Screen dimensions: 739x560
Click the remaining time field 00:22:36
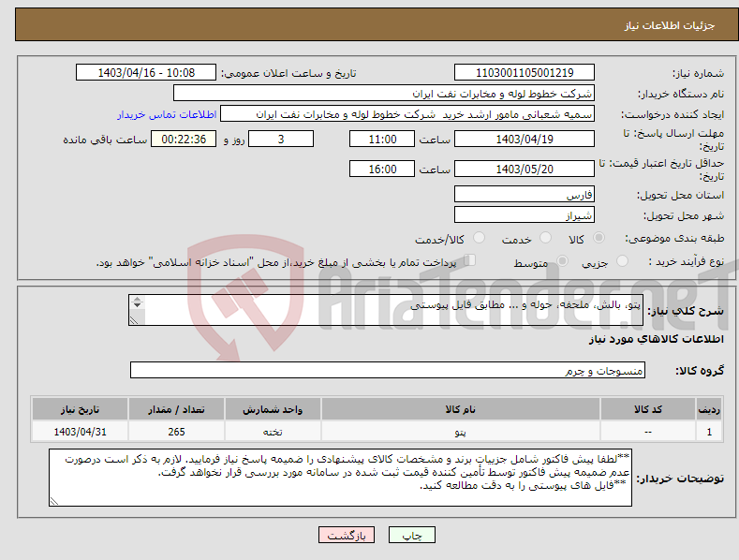point(184,139)
